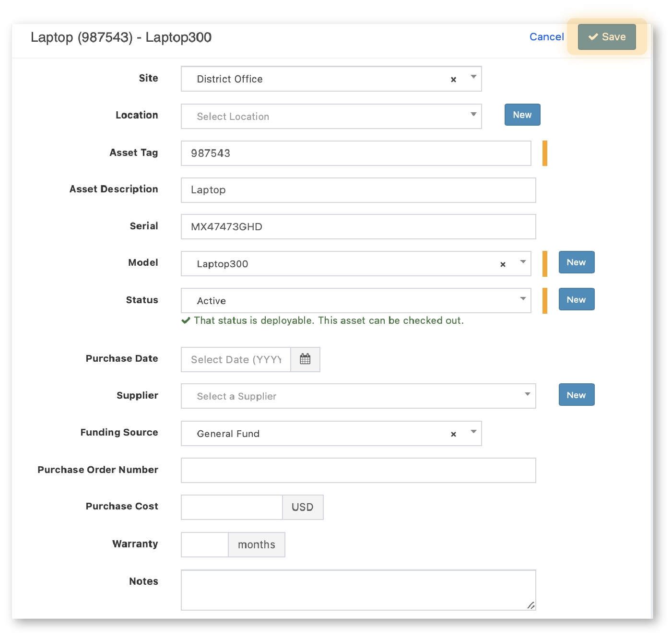Focus the Purchase Date text field
Screen dimensions: 672x638
coord(236,359)
